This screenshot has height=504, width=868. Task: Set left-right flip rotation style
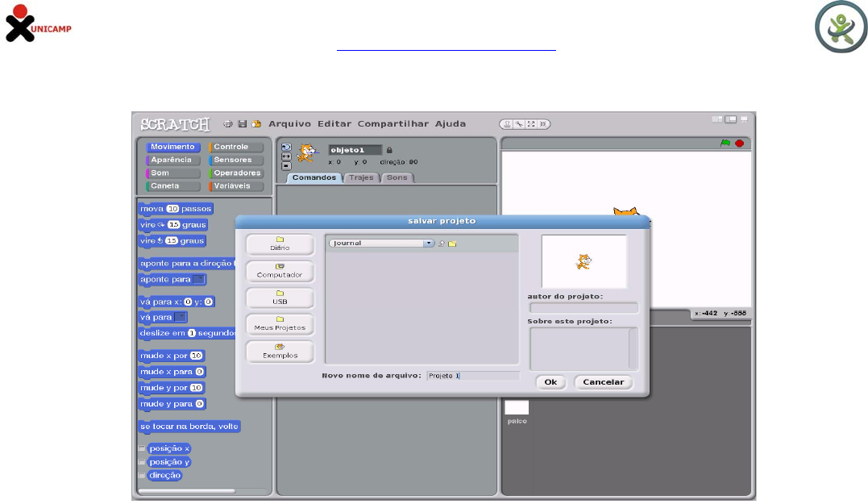tap(286, 156)
